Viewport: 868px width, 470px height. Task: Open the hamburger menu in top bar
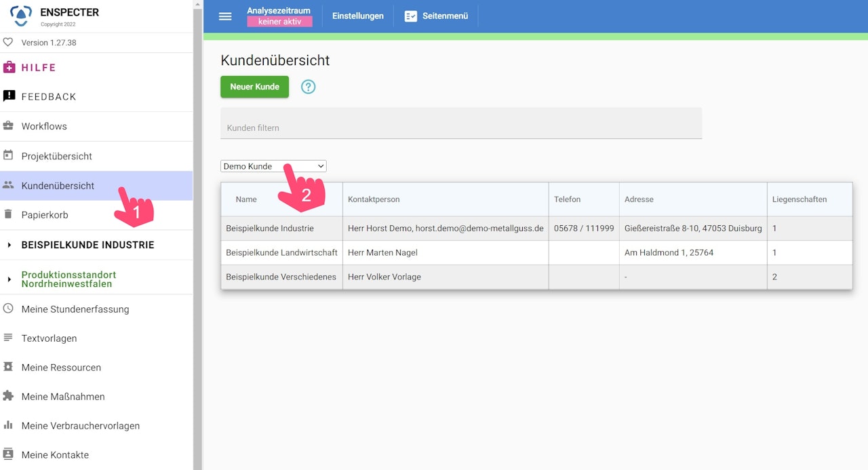[225, 16]
